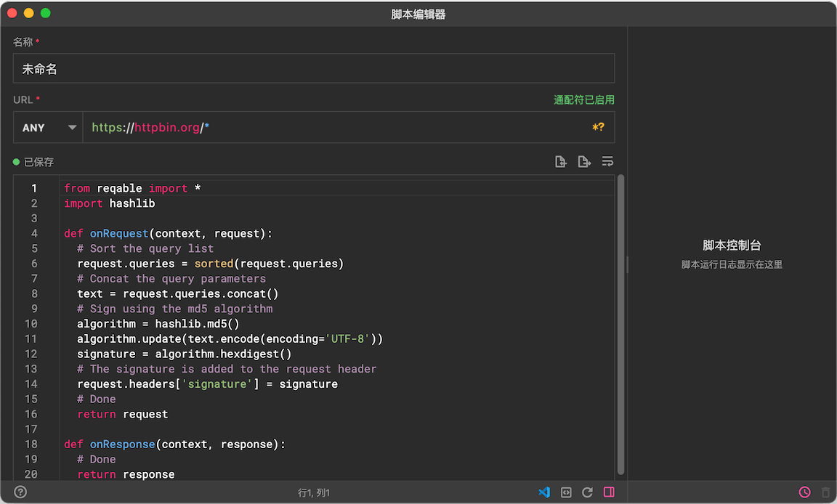Click '# Sign using the md5 algorithm' comment
The height and width of the screenshot is (504, 837).
click(x=174, y=309)
